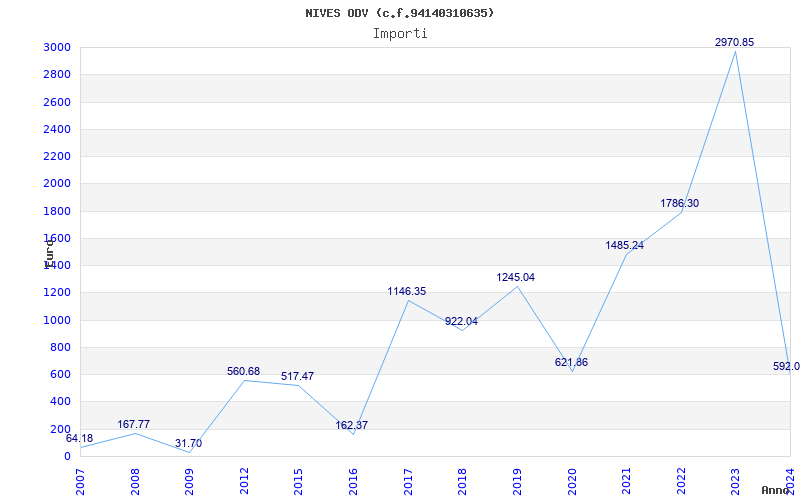Image resolution: width=800 pixels, height=500 pixels.
Task: Click the 2008 x-axis year label
Action: [135, 481]
